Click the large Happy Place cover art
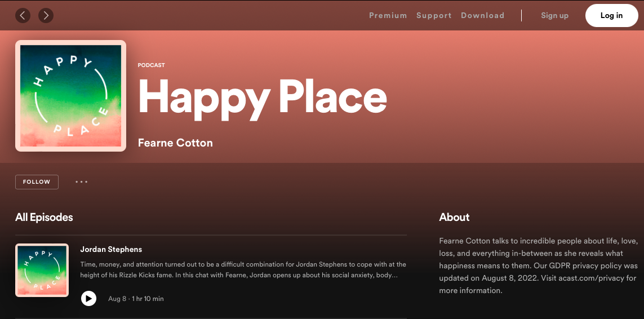Image resolution: width=644 pixels, height=319 pixels. [x=70, y=96]
